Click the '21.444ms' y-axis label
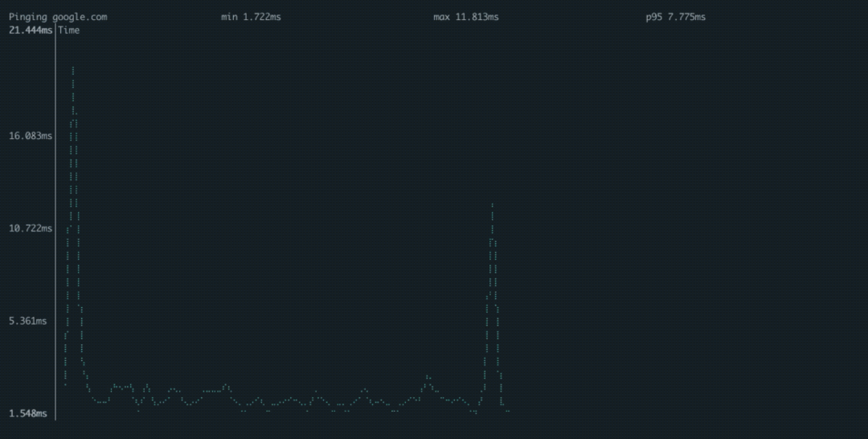Image resolution: width=868 pixels, height=439 pixels. click(31, 30)
